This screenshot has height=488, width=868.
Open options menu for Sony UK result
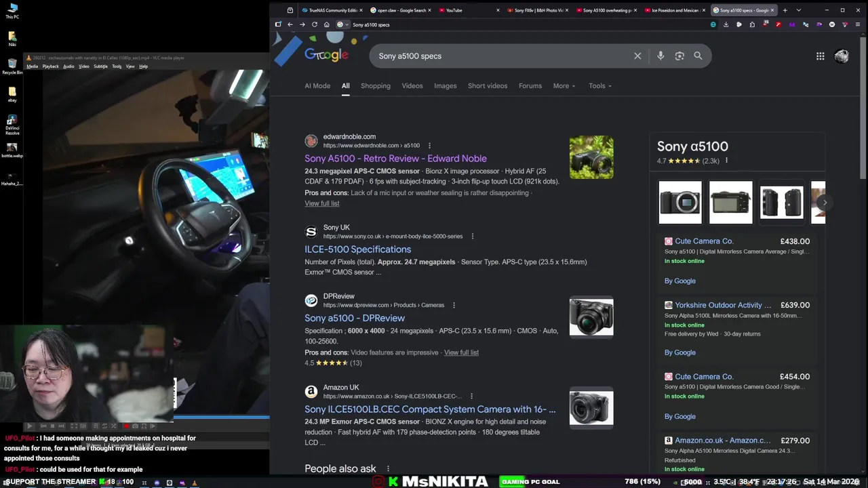point(473,237)
